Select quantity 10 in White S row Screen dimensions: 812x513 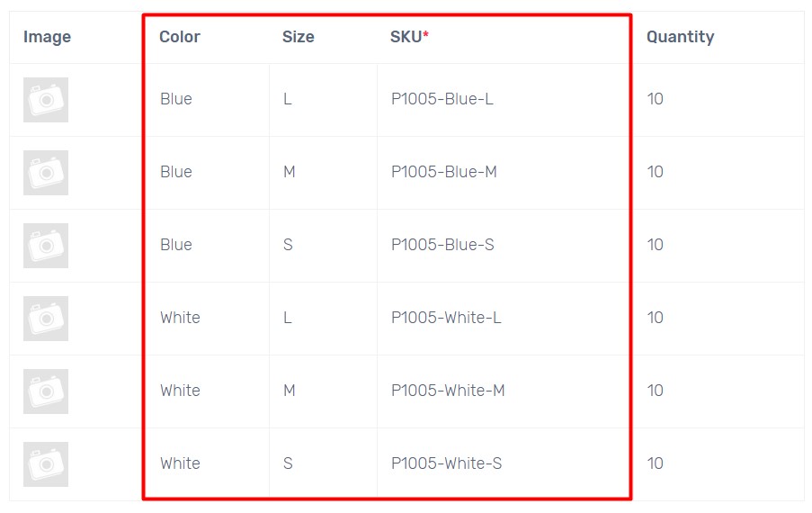[x=656, y=463]
